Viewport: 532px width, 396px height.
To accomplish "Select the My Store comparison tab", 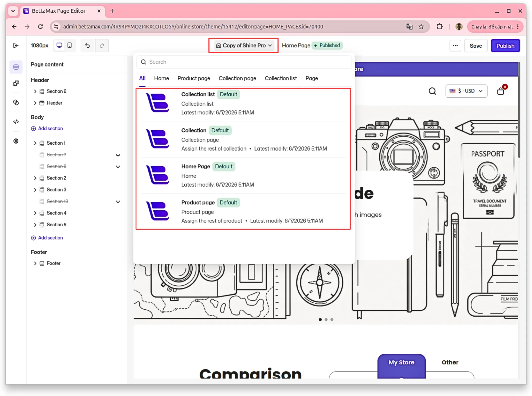I will click(x=402, y=362).
